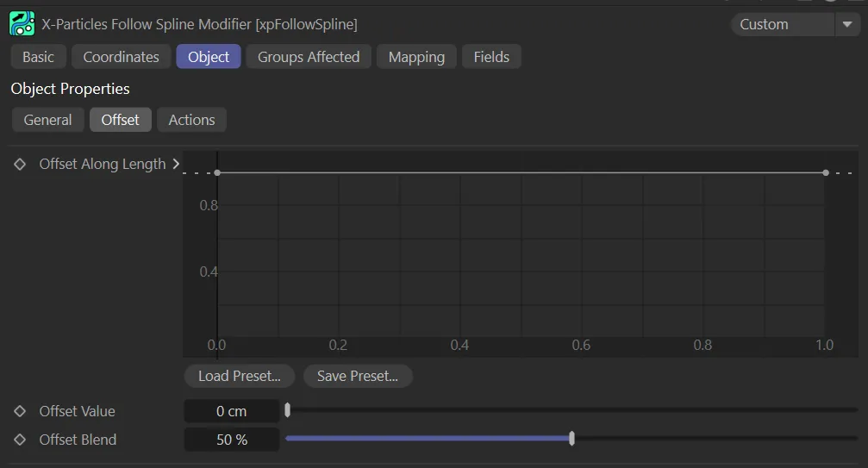This screenshot has width=868, height=468.
Task: Switch to the Fields tab
Action: pos(491,57)
